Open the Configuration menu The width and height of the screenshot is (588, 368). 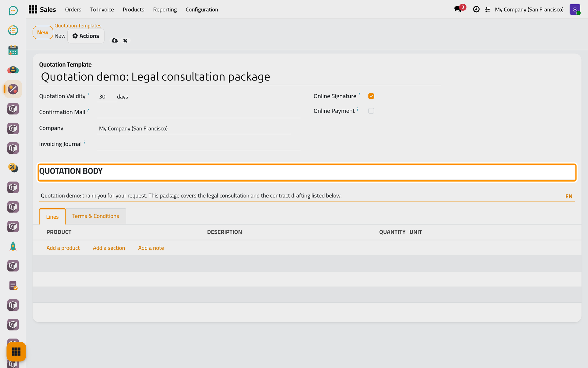(x=202, y=10)
